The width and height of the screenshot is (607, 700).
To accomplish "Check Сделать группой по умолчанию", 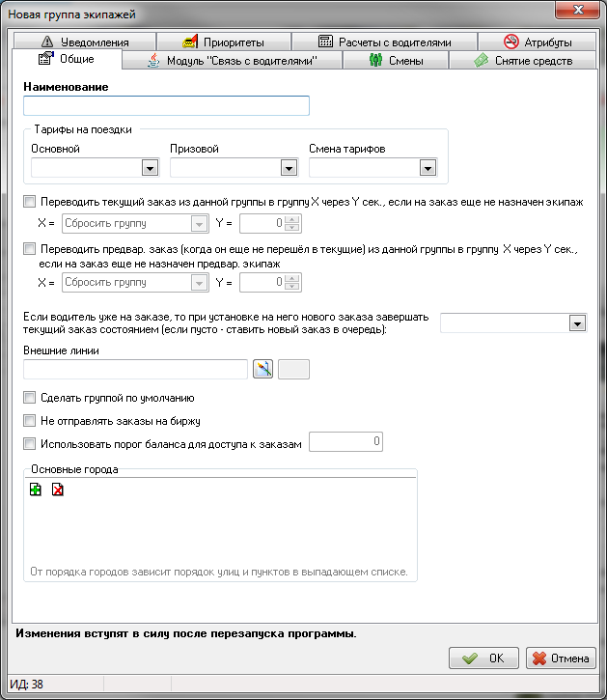I will pyautogui.click(x=30, y=398).
